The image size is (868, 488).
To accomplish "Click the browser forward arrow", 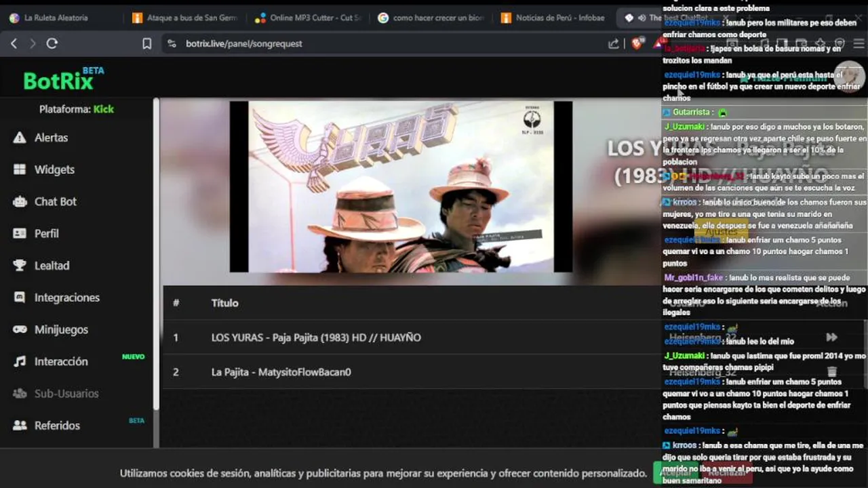I will click(33, 43).
